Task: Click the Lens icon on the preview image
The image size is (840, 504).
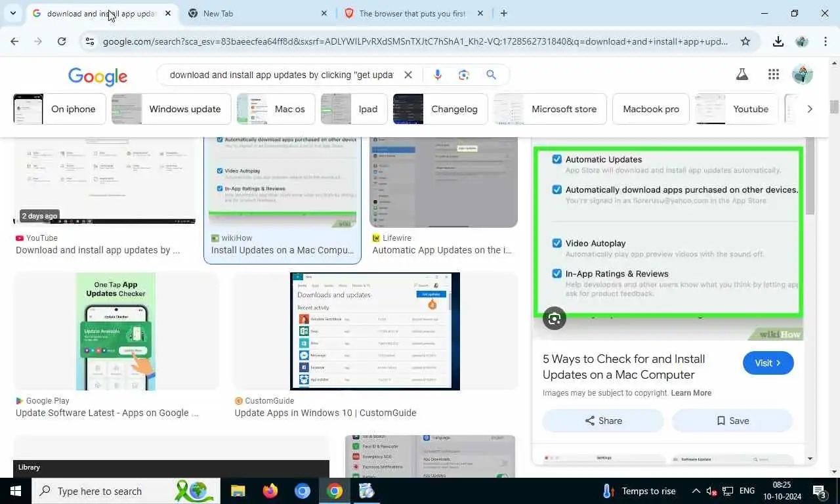Action: [555, 319]
